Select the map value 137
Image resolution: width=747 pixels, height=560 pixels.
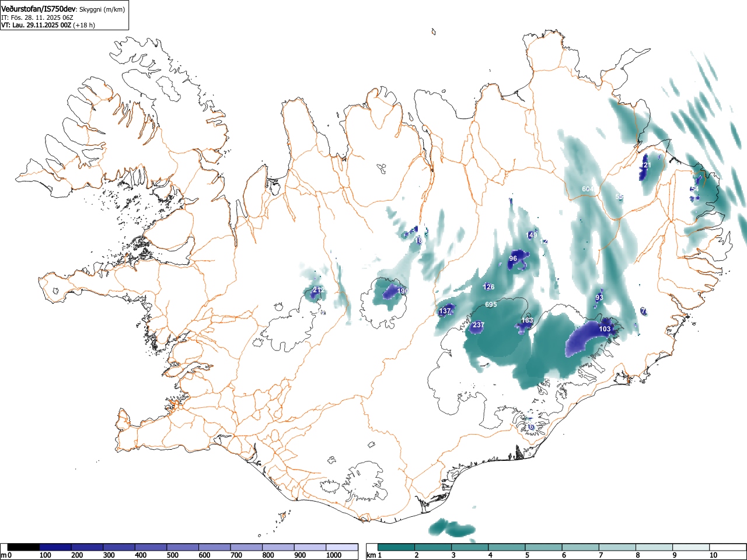(x=445, y=311)
